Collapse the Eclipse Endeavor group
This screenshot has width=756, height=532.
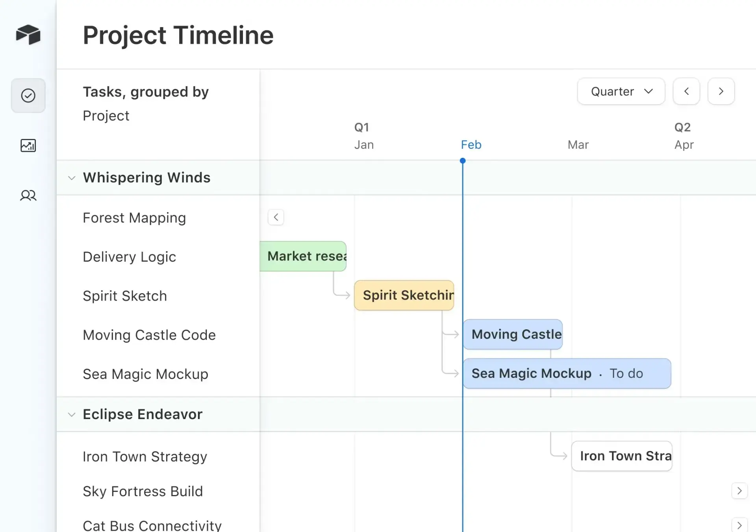pyautogui.click(x=72, y=414)
